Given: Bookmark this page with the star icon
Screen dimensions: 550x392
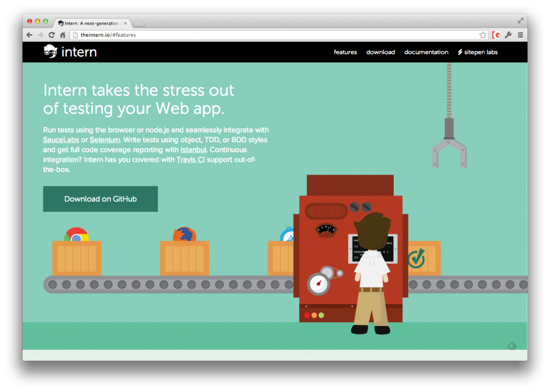Looking at the screenshot, I should point(483,35).
